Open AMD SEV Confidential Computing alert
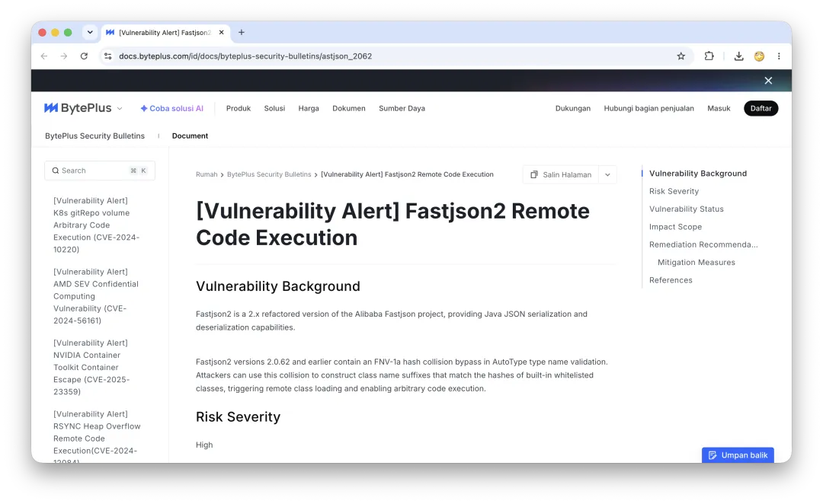823x504 pixels. click(96, 296)
